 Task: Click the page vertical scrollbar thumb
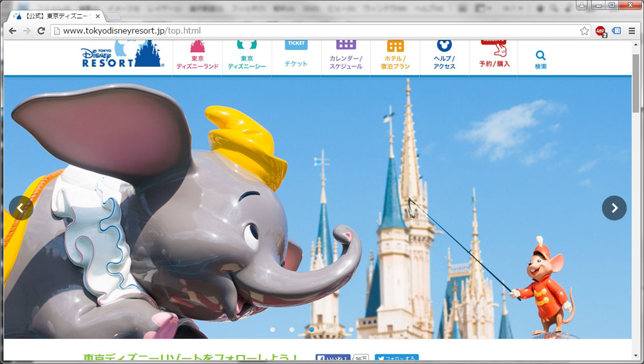tap(637, 82)
